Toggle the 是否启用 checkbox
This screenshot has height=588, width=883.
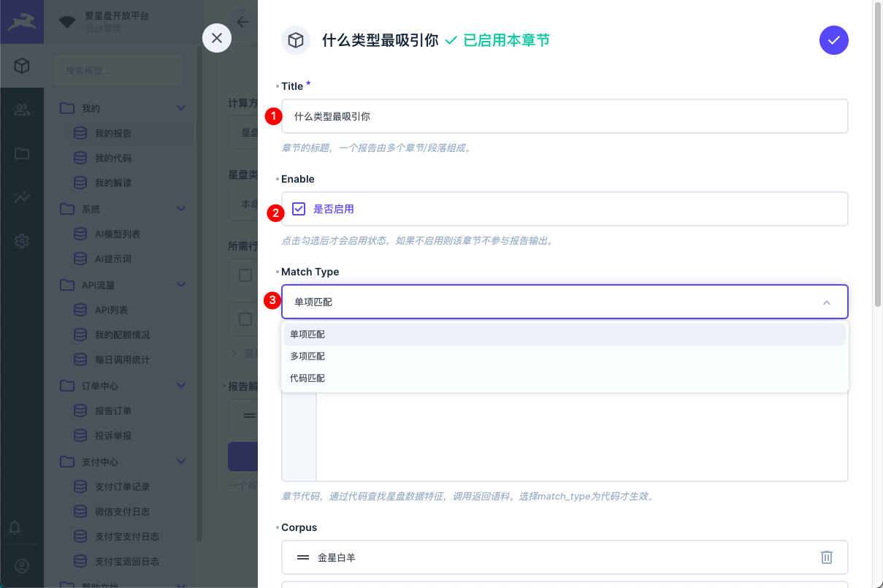pyautogui.click(x=299, y=209)
